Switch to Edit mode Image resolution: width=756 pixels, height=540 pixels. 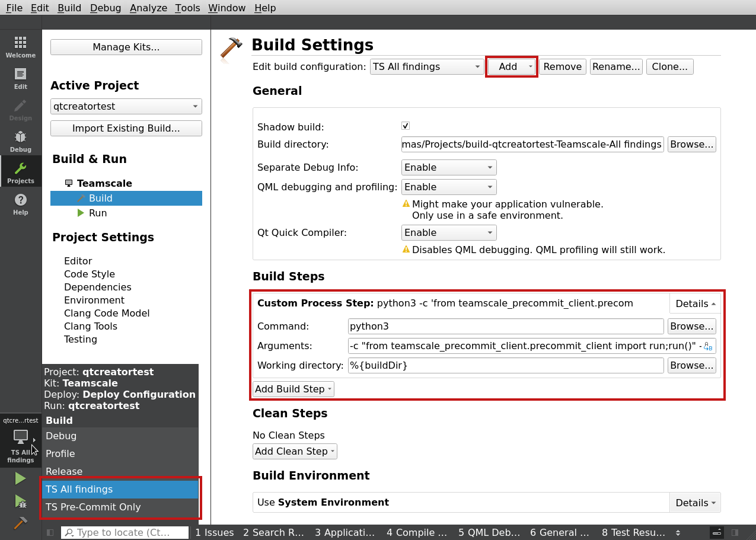pyautogui.click(x=21, y=79)
